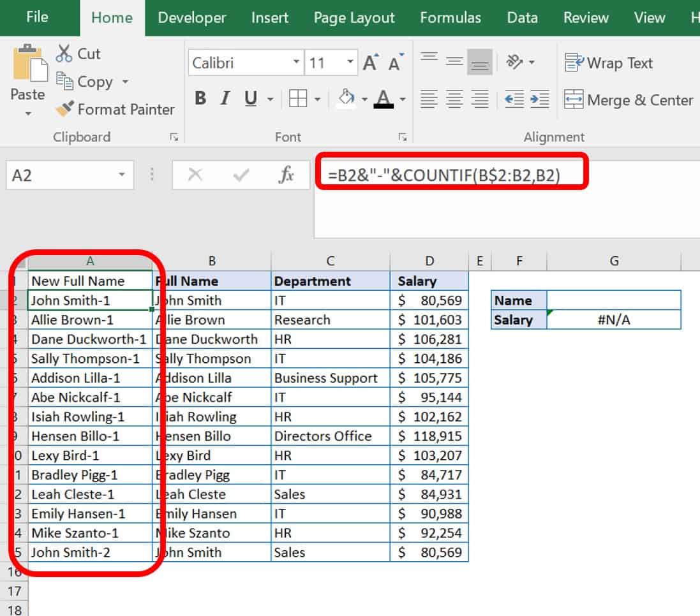The image size is (700, 616).
Task: Click the Cut scissors icon
Action: tap(64, 54)
